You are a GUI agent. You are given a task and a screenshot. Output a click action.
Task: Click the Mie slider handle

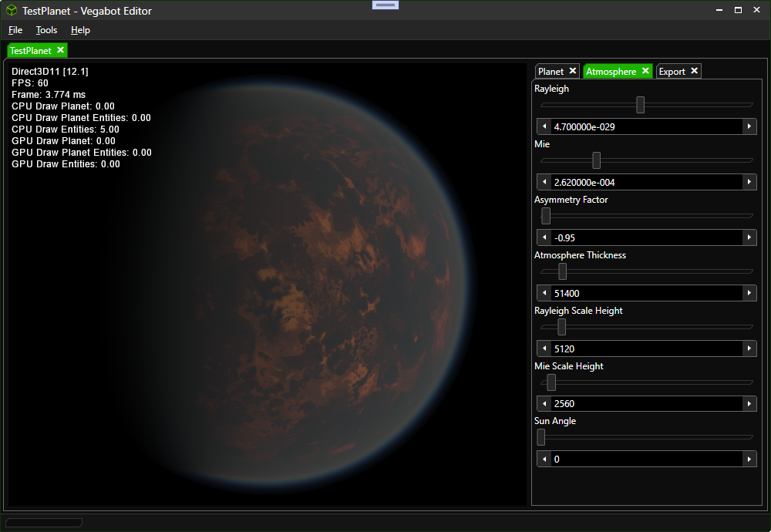click(x=596, y=160)
